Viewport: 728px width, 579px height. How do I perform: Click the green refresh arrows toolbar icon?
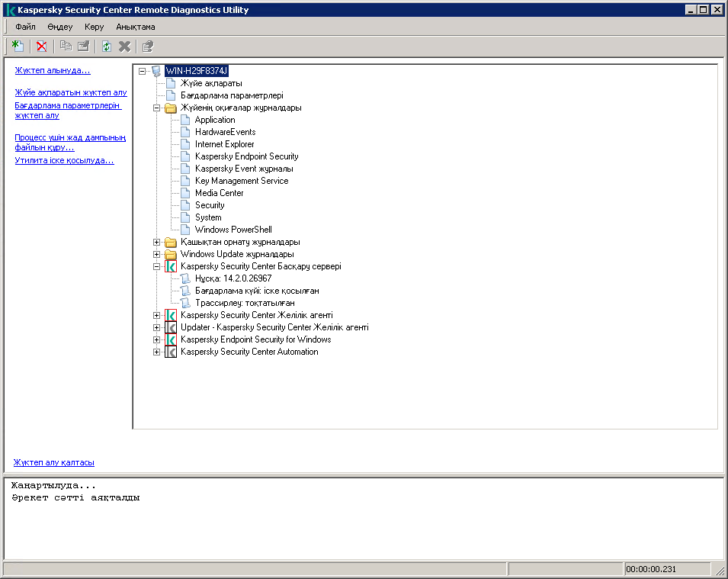coord(107,47)
